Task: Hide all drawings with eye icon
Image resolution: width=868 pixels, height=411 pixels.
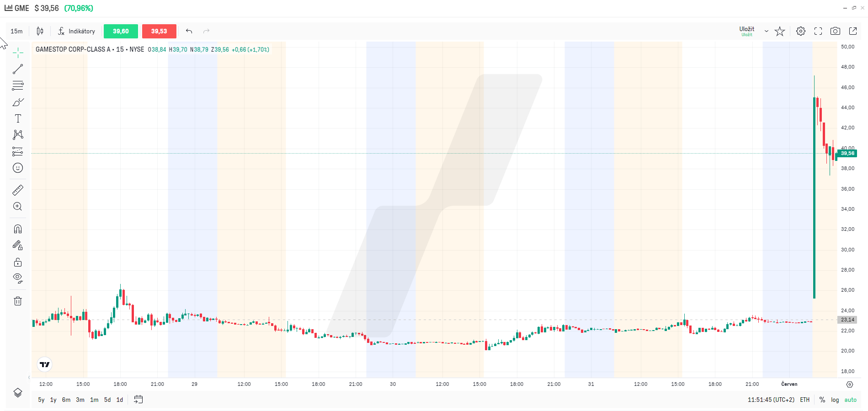Action: pos(18,278)
